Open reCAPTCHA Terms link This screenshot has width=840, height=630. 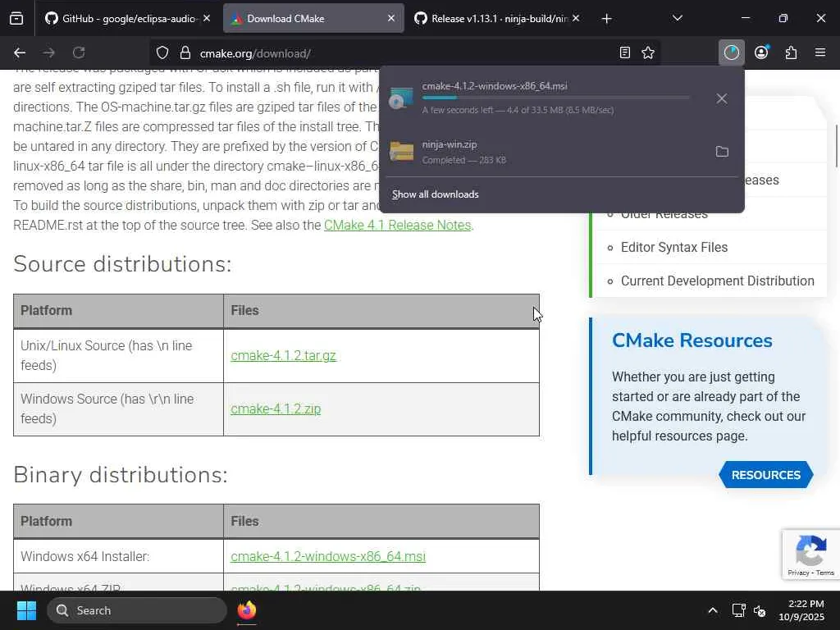click(825, 573)
